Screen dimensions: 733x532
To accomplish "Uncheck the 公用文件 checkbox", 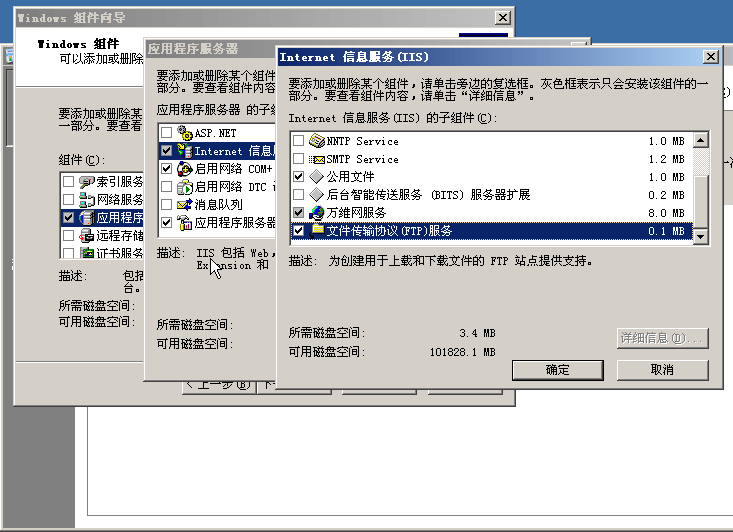I will 298,177.
